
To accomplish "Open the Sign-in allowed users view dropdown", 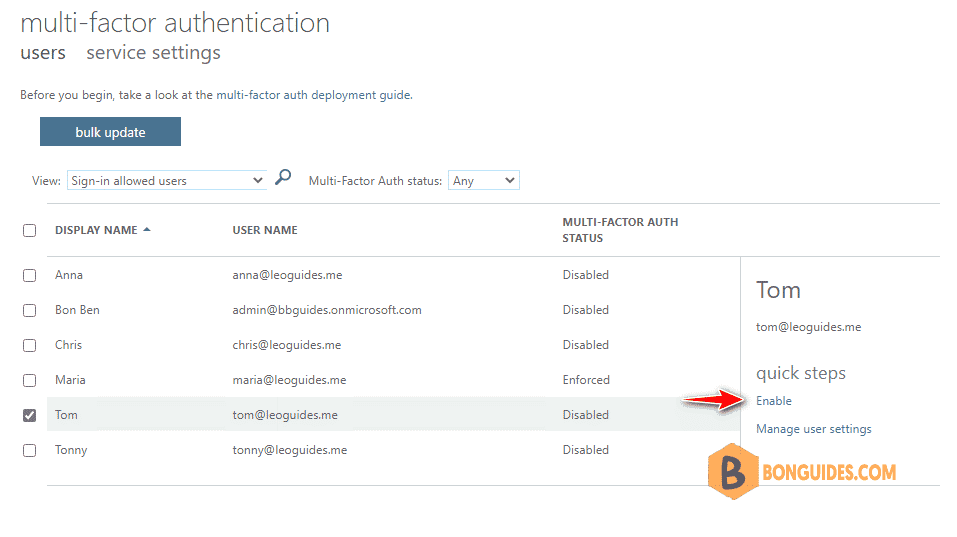I will pos(167,181).
